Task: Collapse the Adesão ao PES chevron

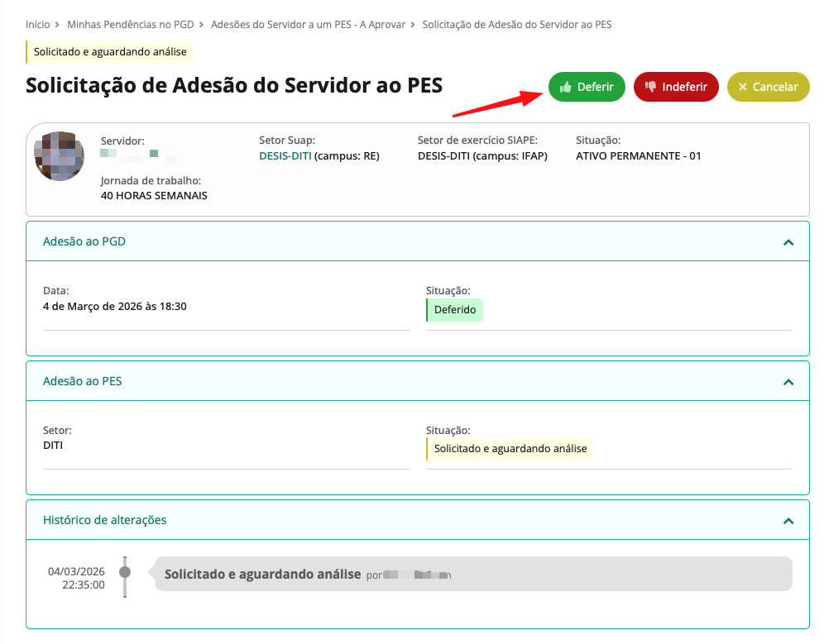Action: (788, 382)
